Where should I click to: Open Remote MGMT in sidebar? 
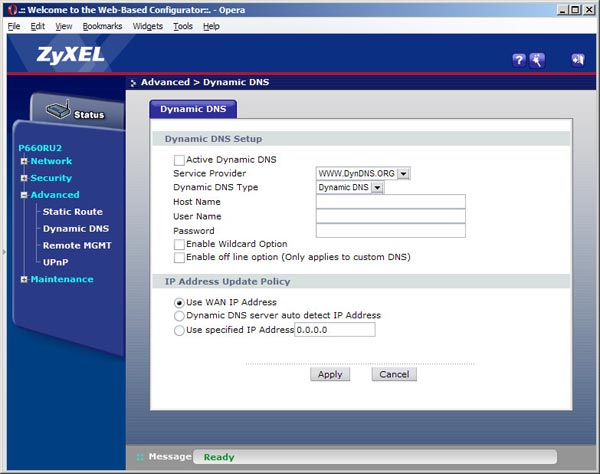coord(77,246)
